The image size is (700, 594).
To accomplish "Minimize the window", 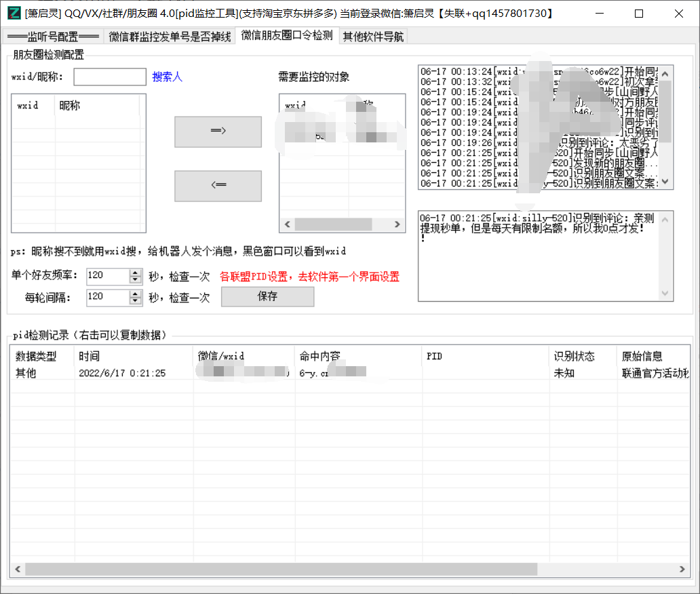I will point(600,14).
